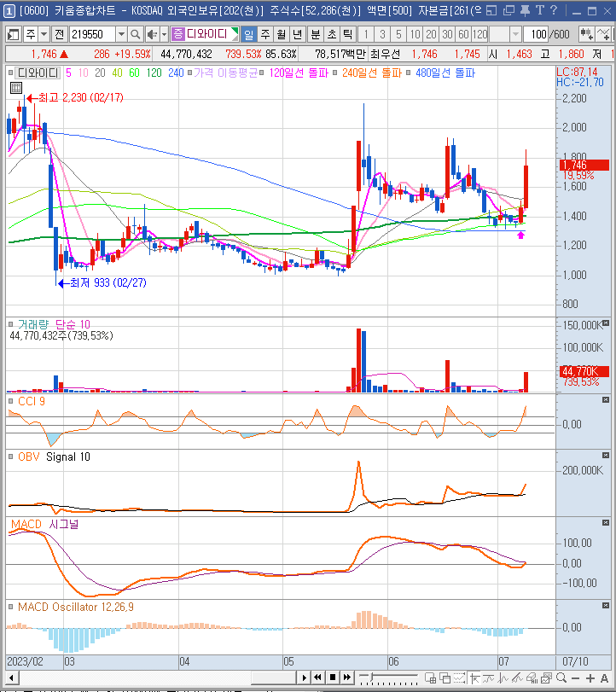Toggle the 480일선 돌파 indicator marker
Screen dimensions: 616x692
[x=408, y=73]
